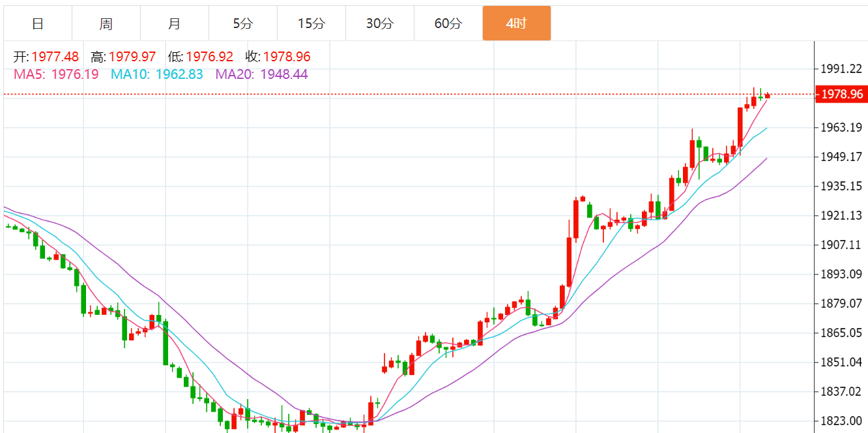Click the red current price tag on axis
The width and height of the screenshot is (868, 433).
tap(841, 95)
